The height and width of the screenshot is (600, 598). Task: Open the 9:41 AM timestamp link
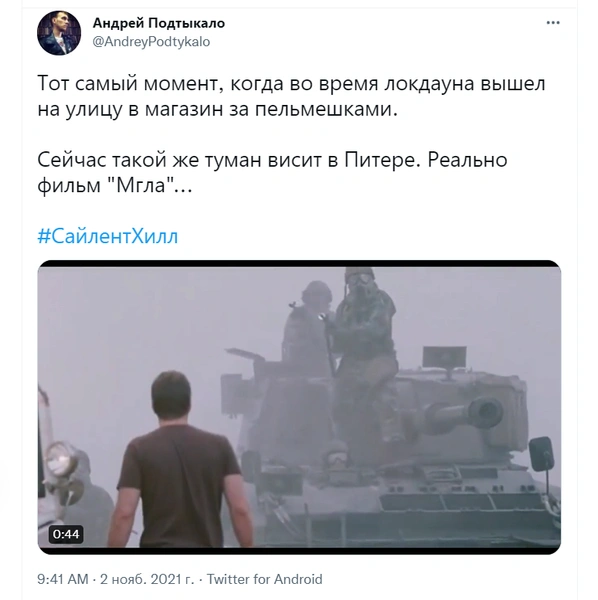pyautogui.click(x=63, y=579)
